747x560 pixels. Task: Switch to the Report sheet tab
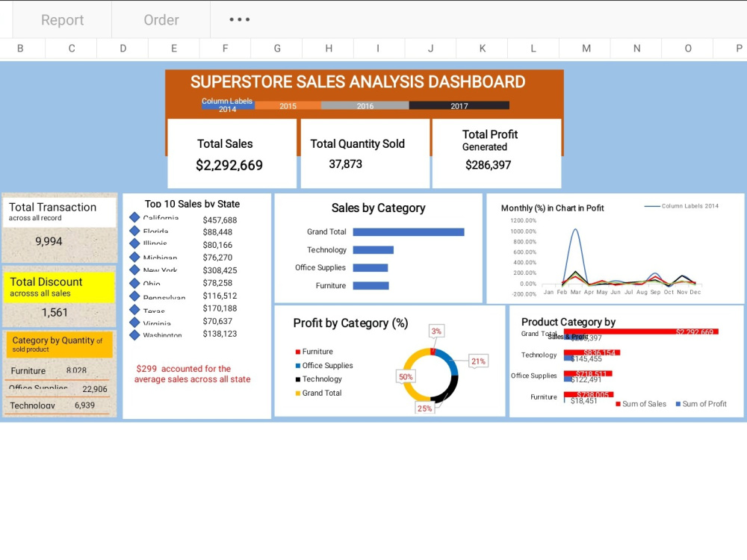tap(62, 19)
